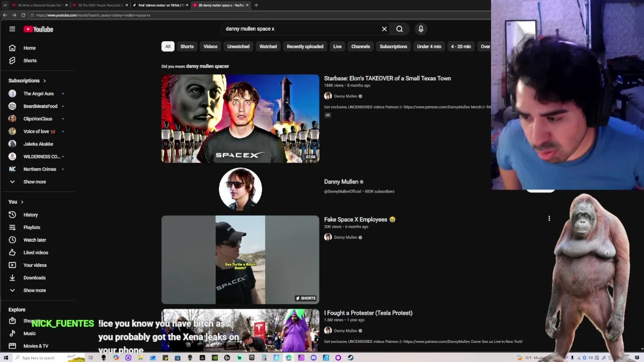Reload the page with the refresh icon
The image size is (644, 362).
coord(23,15)
